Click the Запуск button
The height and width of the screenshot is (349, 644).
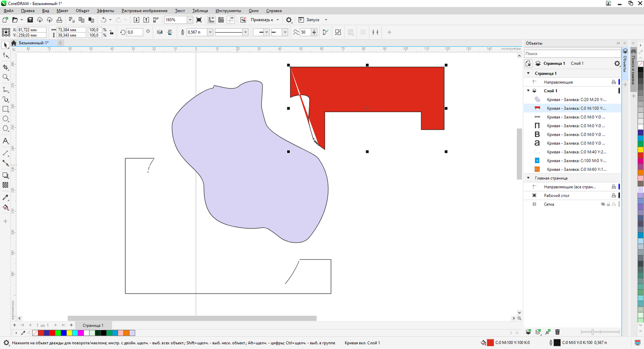click(x=313, y=20)
